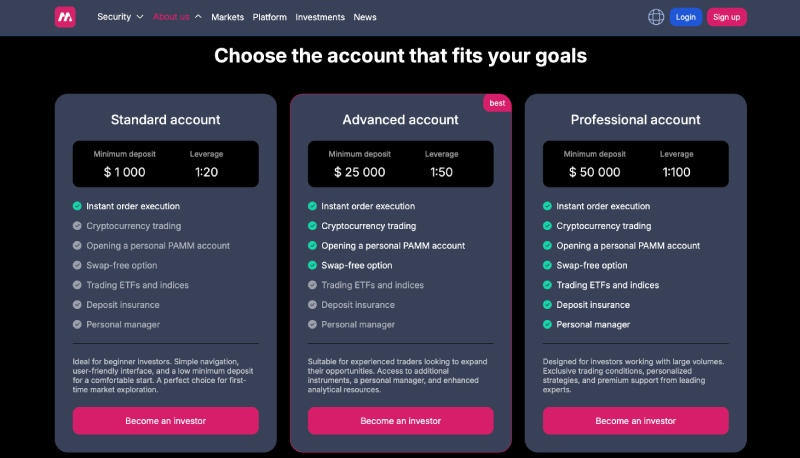Viewport: 800px width, 458px height.
Task: Click Become an investor under Professional account
Action: click(x=636, y=421)
